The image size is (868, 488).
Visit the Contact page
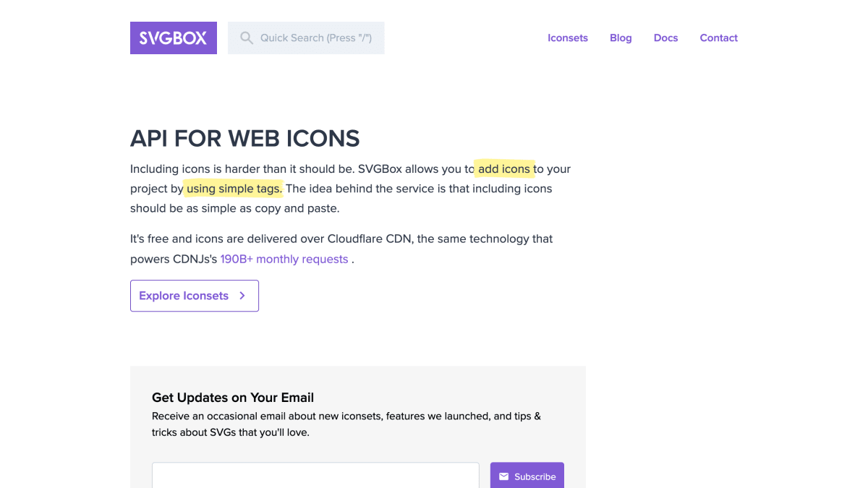click(718, 38)
